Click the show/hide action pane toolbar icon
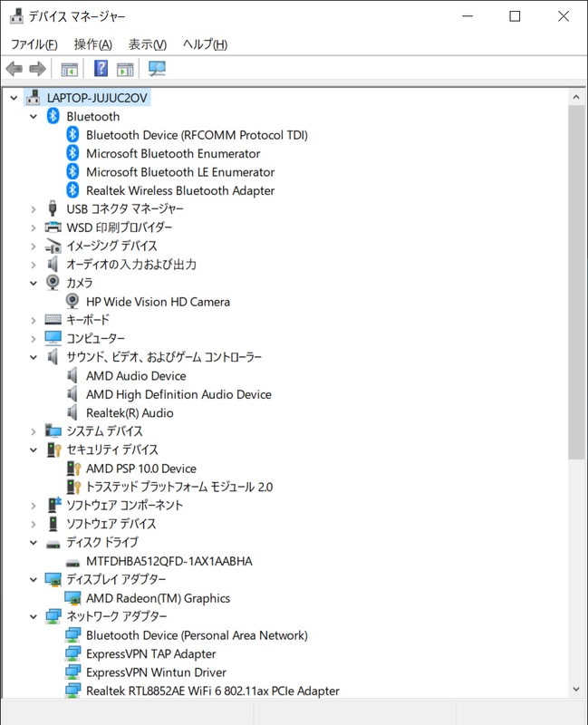The image size is (588, 725). pos(125,70)
